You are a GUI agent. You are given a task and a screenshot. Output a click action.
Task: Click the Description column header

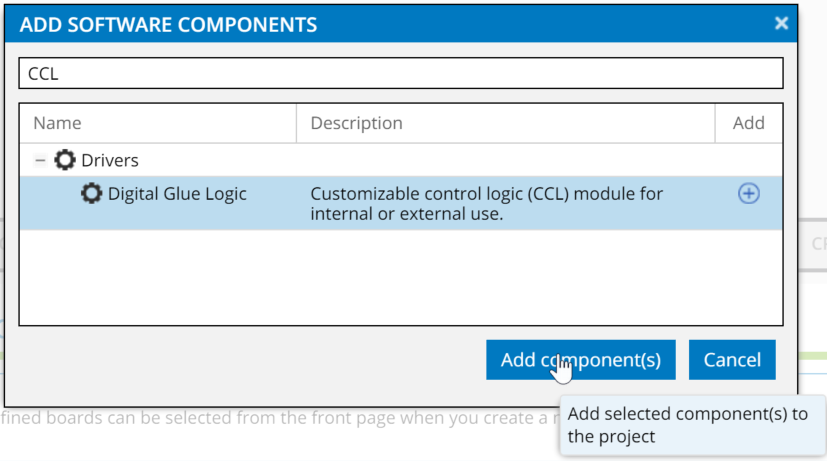pyautogui.click(x=505, y=123)
